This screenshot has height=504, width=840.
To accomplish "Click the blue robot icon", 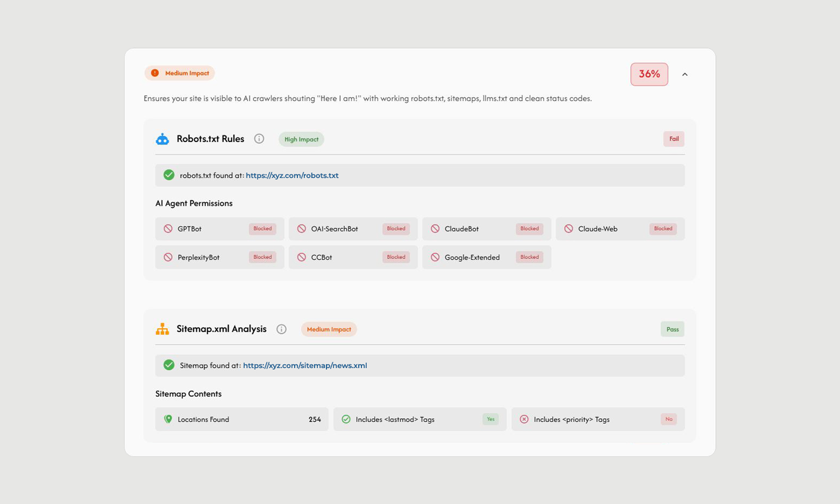I will click(162, 139).
